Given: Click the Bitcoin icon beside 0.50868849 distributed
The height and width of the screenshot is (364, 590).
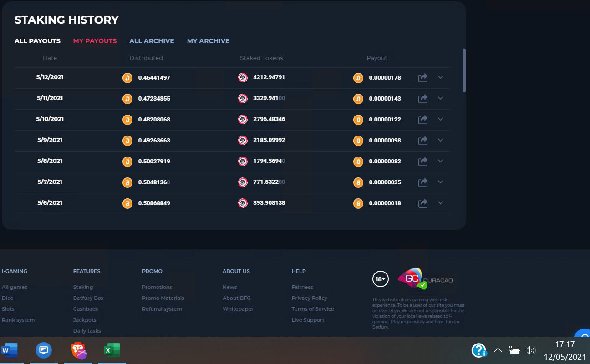Looking at the screenshot, I should point(127,203).
